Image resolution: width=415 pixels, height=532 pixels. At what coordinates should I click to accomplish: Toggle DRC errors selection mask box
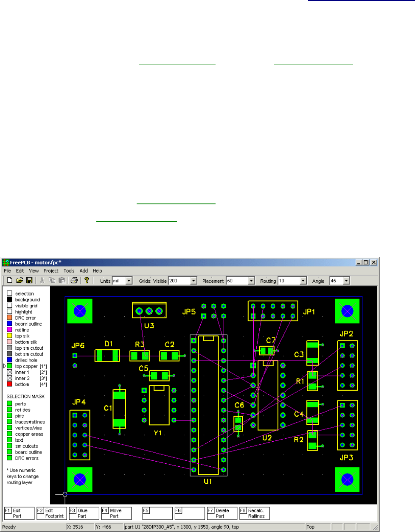[10, 458]
